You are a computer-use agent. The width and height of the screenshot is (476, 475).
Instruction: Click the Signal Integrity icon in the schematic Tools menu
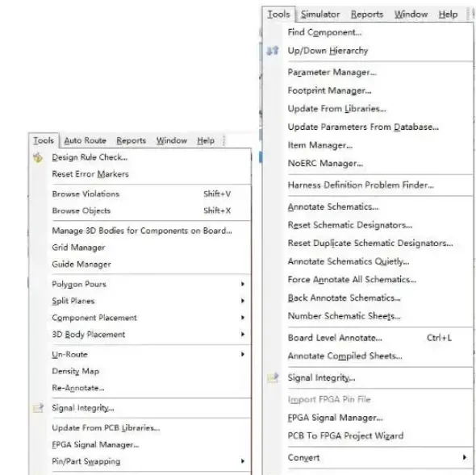pyautogui.click(x=273, y=377)
